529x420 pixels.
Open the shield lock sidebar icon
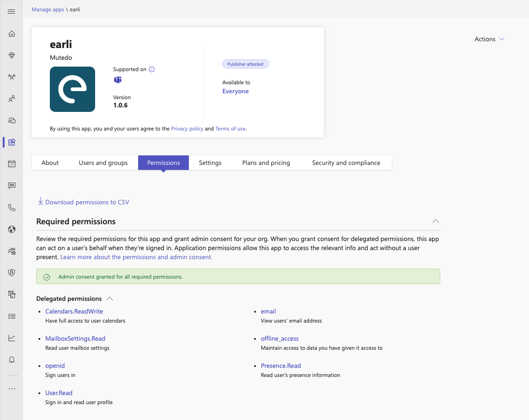point(11,273)
